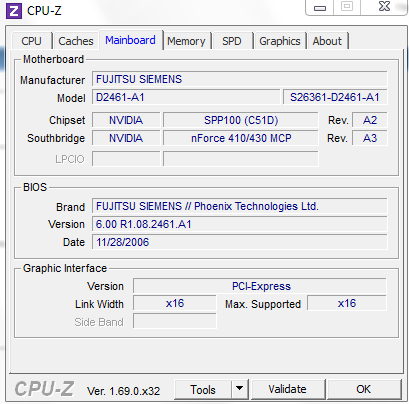Click the OK button
Viewport: 409px width, 404px height.
tap(363, 389)
